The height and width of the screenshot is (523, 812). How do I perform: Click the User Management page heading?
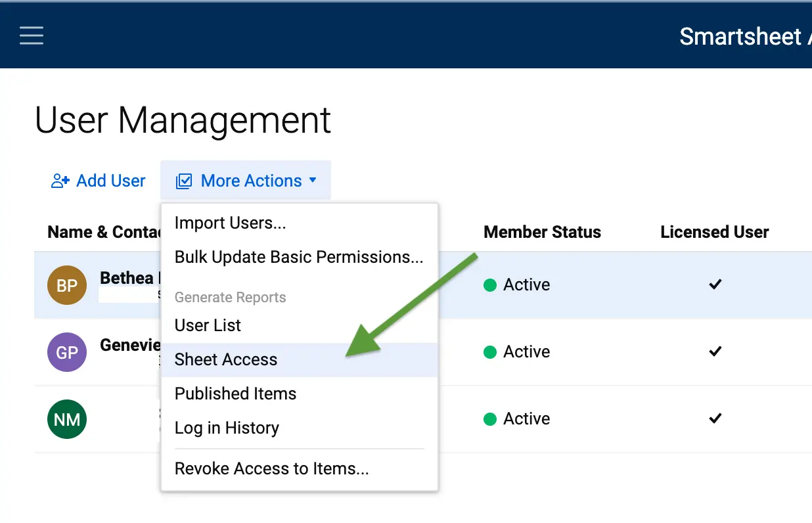(x=183, y=120)
